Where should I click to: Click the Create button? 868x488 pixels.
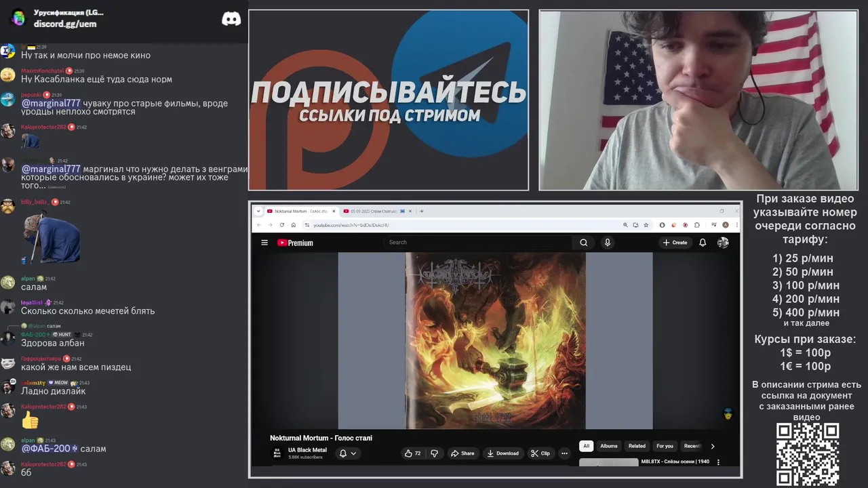click(x=675, y=243)
